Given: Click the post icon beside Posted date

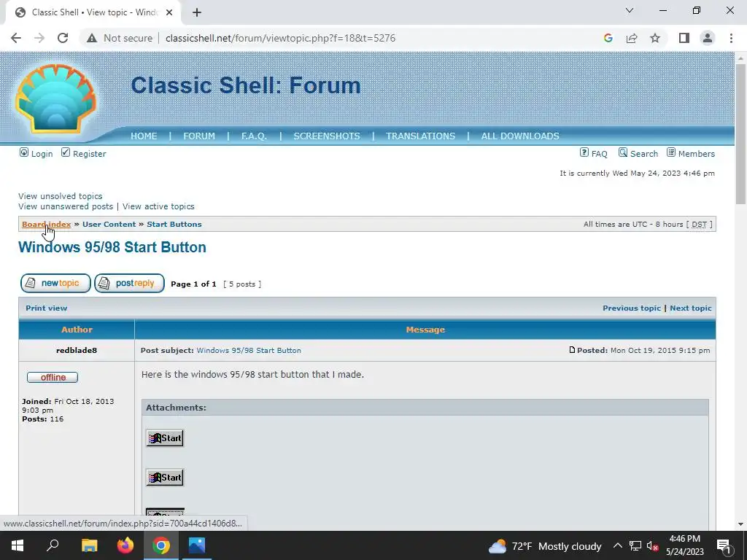Looking at the screenshot, I should [572, 350].
